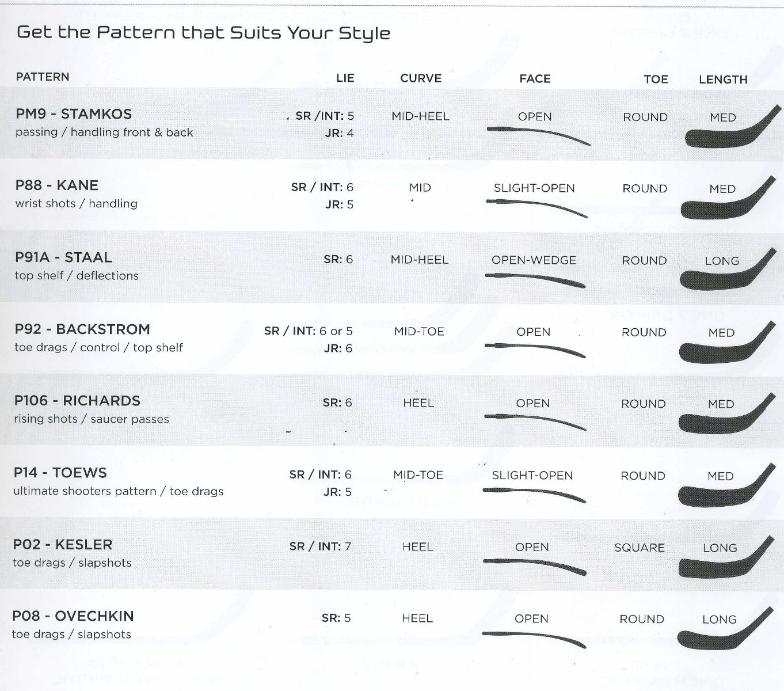This screenshot has width=784, height=691.
Task: Click the P92 - BACKSTROM pattern name
Action: click(82, 329)
